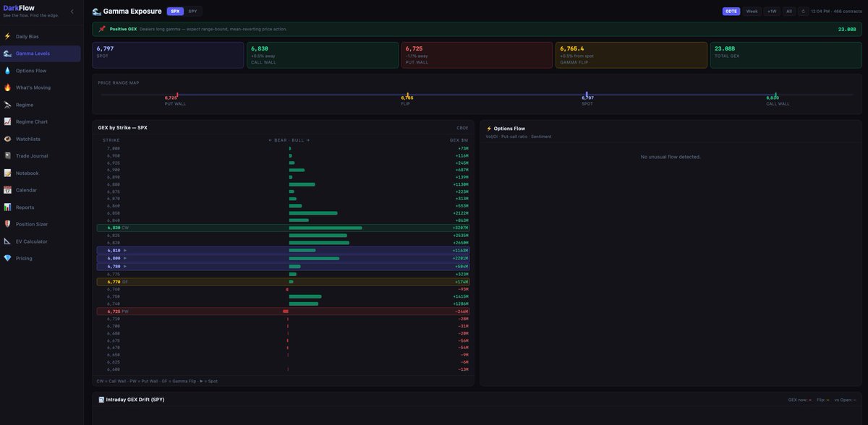Select the SPX ticker toggle
Viewport: 868px width, 425px height.
(175, 12)
